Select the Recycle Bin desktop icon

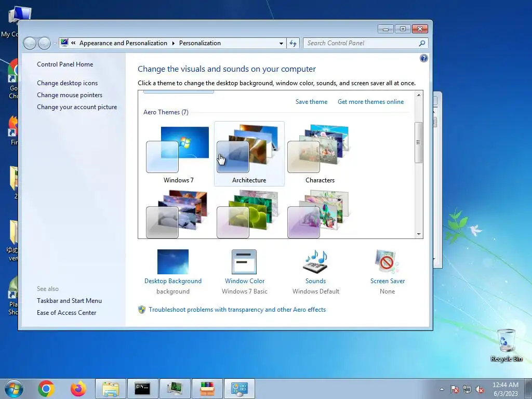[506, 345]
